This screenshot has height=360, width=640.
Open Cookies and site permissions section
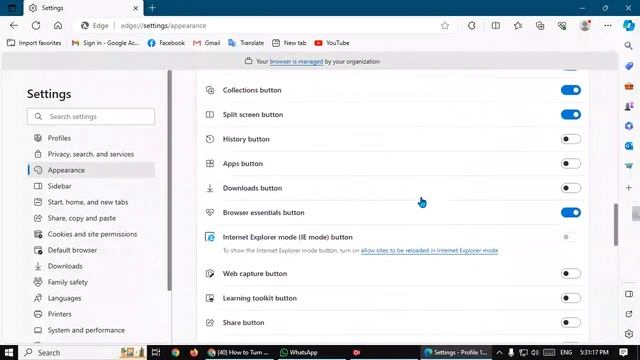(91, 234)
